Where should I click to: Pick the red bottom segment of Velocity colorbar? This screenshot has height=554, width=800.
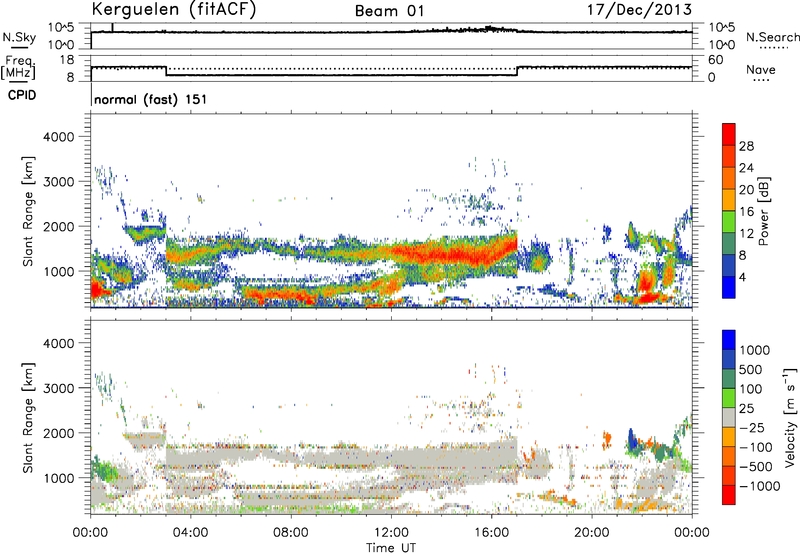pos(729,495)
